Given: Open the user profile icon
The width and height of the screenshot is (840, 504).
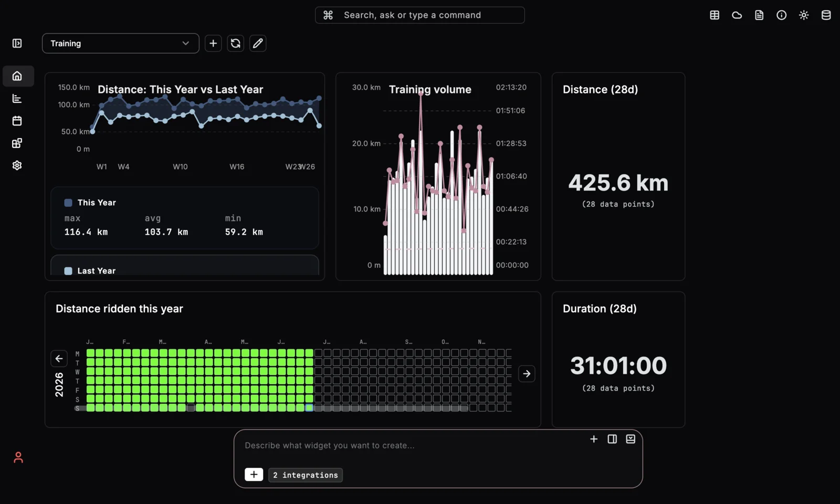Looking at the screenshot, I should [18, 458].
